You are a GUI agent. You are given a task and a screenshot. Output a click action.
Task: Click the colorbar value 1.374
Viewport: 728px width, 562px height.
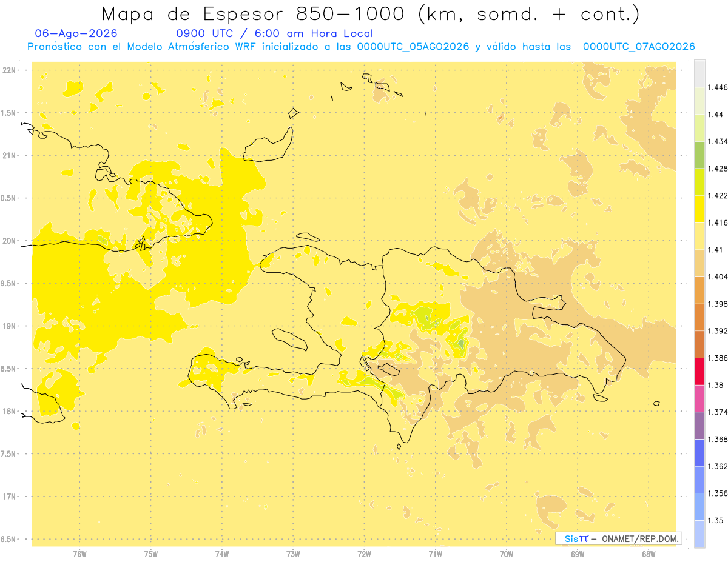click(x=718, y=412)
